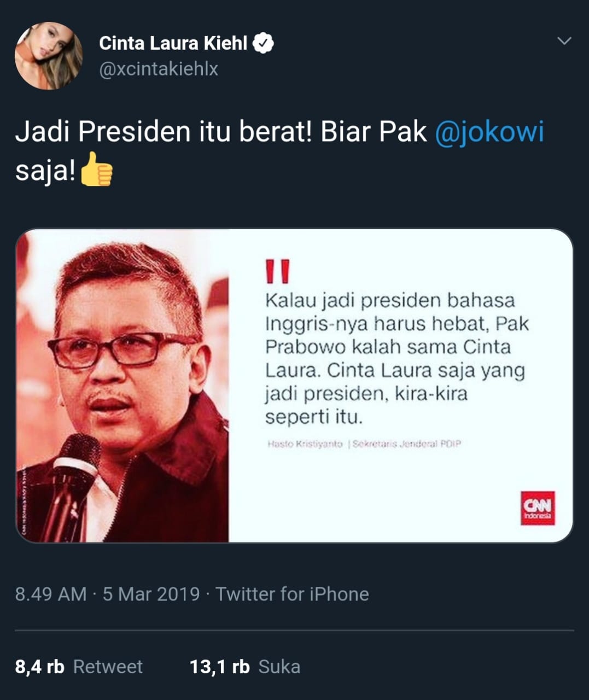Click the Jadi Presiden itu berat text
This screenshot has width=589, height=700.
(164, 132)
